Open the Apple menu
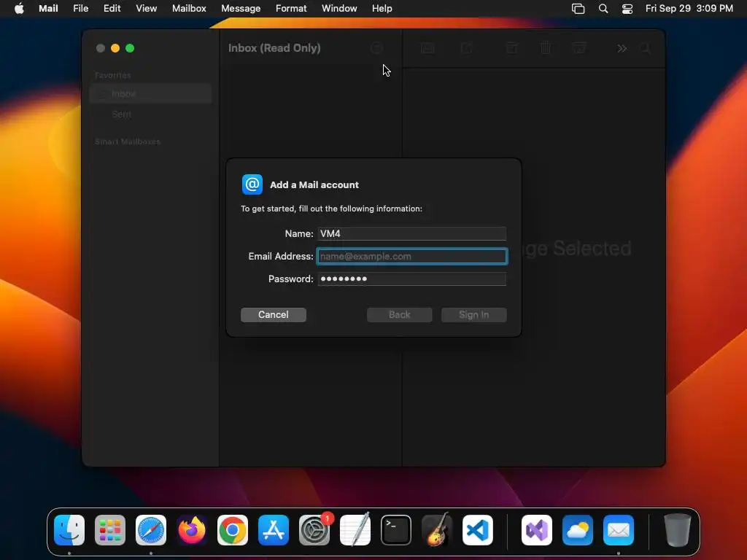 [x=19, y=8]
